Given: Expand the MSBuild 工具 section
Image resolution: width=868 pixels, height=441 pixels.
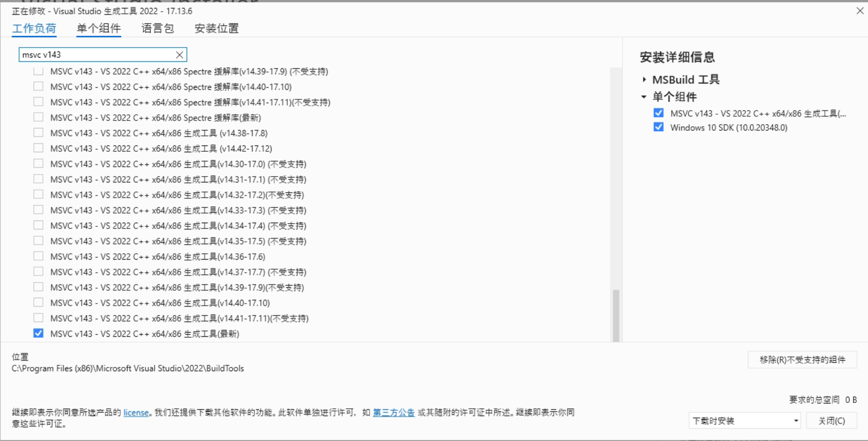Looking at the screenshot, I should [644, 80].
